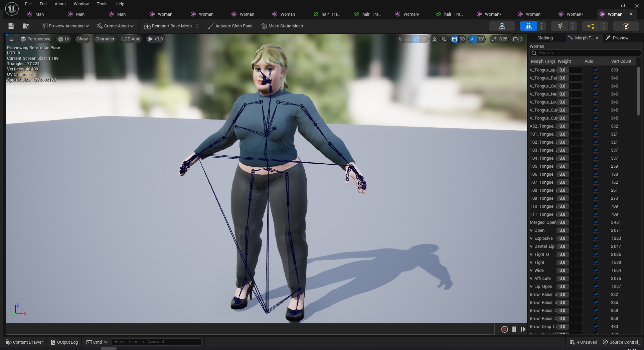Switch to Skeletal Mesh editor mode
Viewport: 644px width, 350px height.
528,26
